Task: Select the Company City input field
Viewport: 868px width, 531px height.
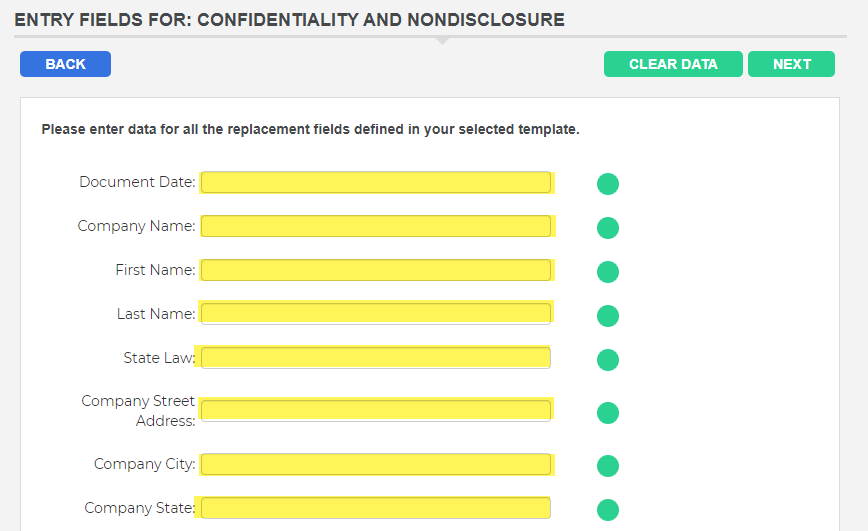Action: pyautogui.click(x=376, y=464)
